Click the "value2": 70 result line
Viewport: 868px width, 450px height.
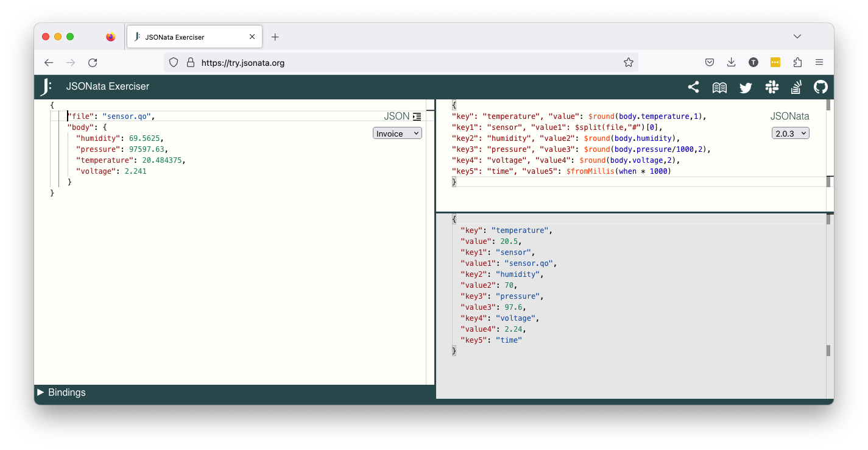click(489, 285)
